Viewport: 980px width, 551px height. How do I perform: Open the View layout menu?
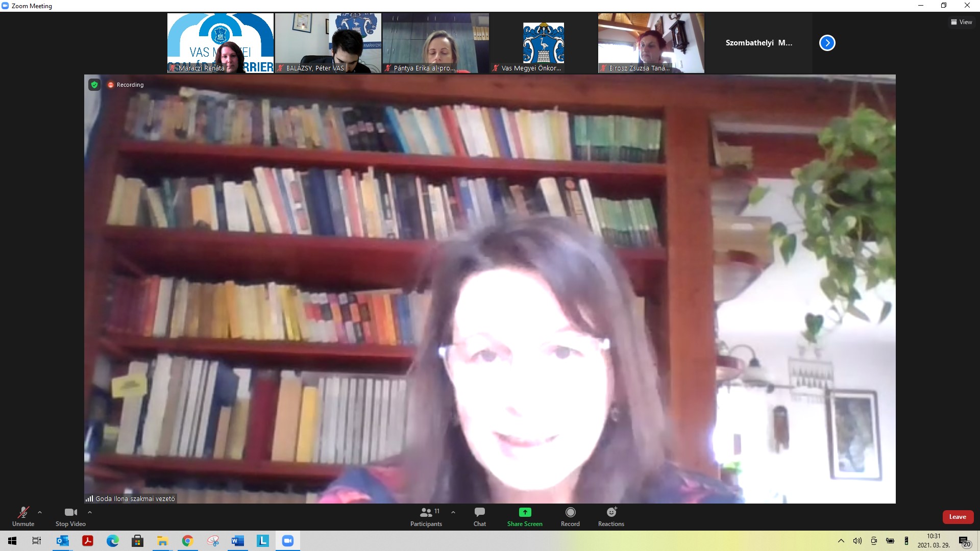pos(961,22)
